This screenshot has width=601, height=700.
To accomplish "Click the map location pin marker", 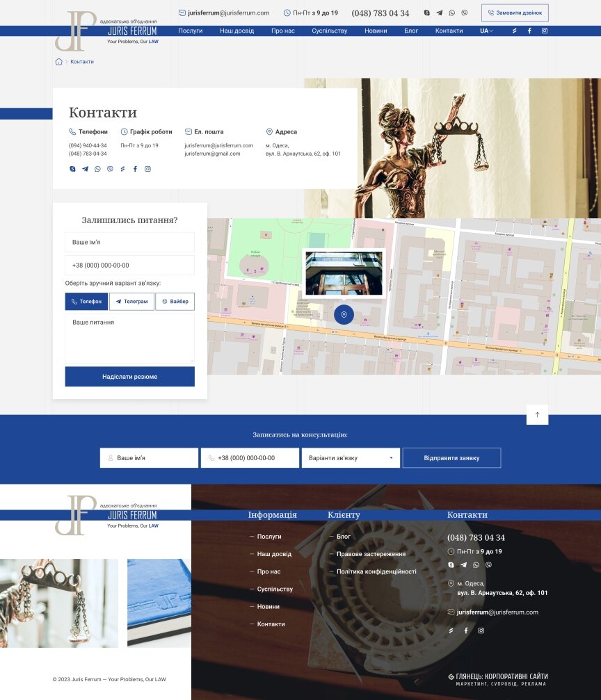I will click(344, 315).
